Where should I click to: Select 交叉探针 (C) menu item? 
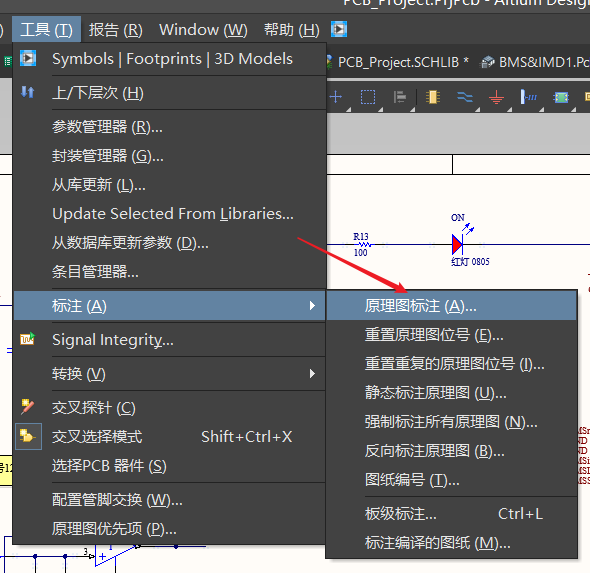pyautogui.click(x=170, y=408)
